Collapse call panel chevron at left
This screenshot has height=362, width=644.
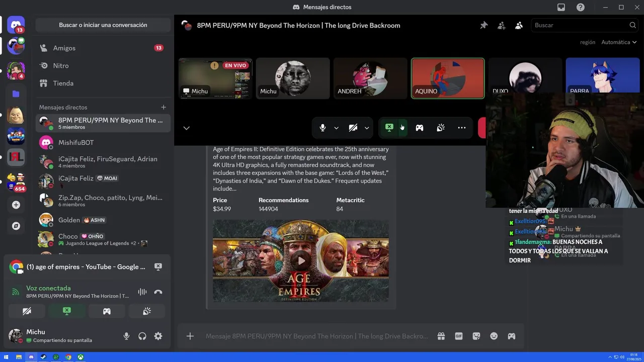186,128
